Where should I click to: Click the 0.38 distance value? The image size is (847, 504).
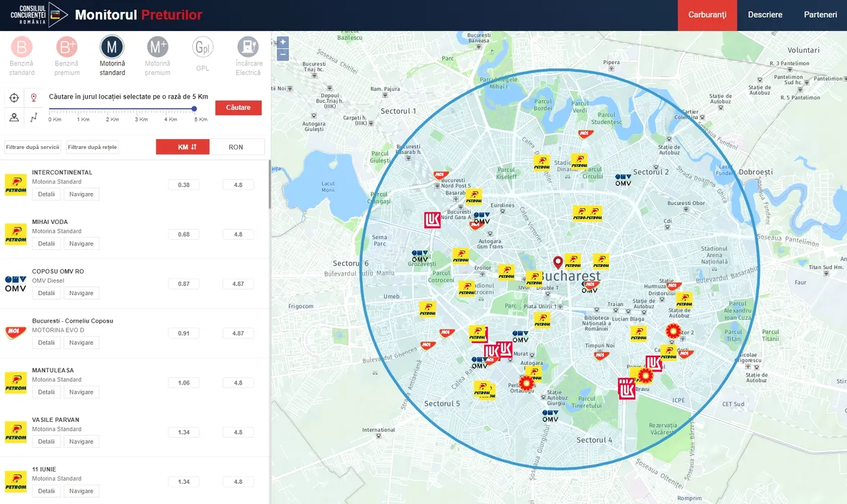[x=184, y=185]
